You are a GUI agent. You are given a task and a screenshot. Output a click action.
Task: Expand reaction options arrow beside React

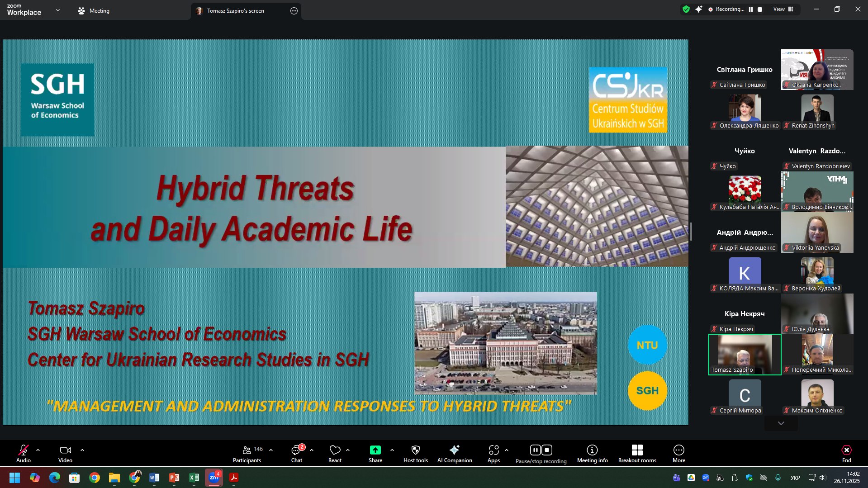point(348,450)
